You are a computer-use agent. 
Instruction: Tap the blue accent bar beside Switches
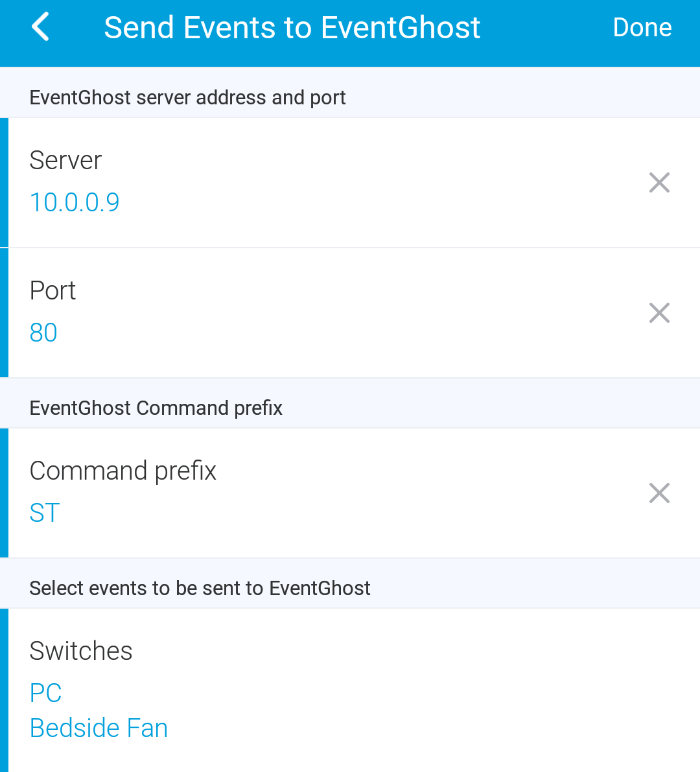[x=4, y=690]
